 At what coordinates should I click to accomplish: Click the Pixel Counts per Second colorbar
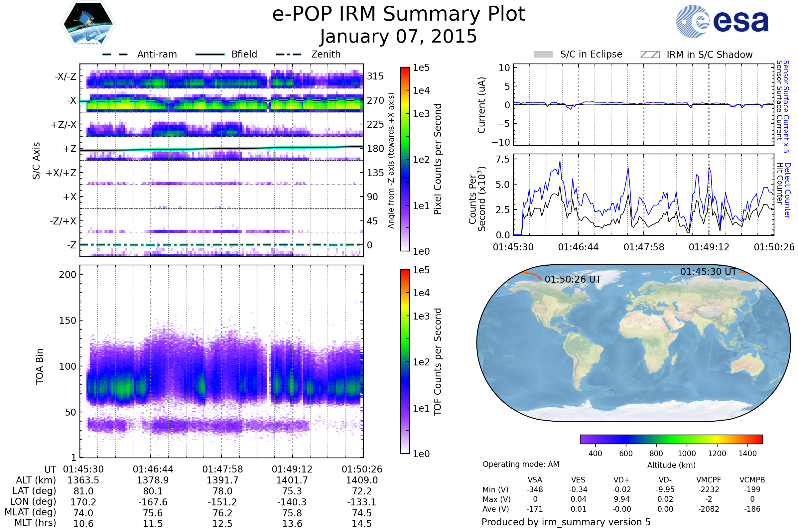(405, 159)
